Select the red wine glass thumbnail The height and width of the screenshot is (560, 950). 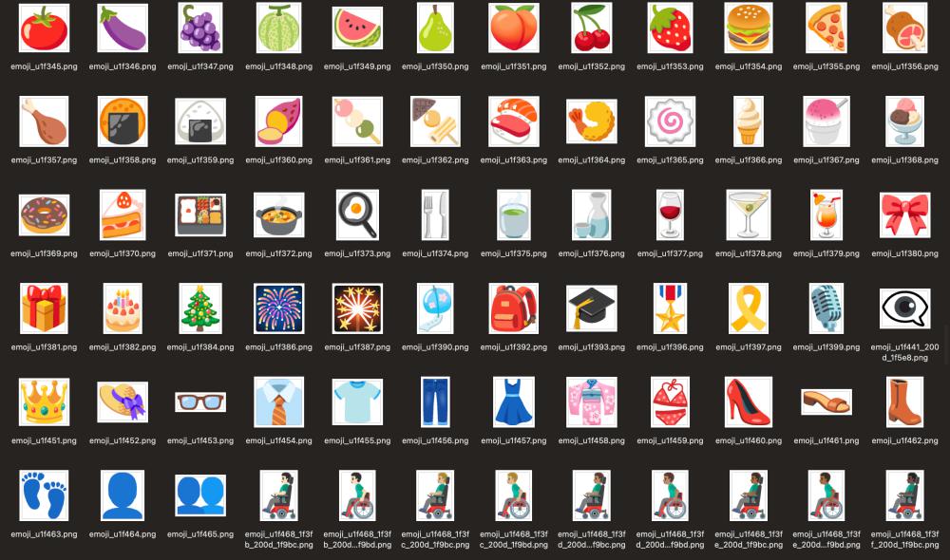pos(671,215)
